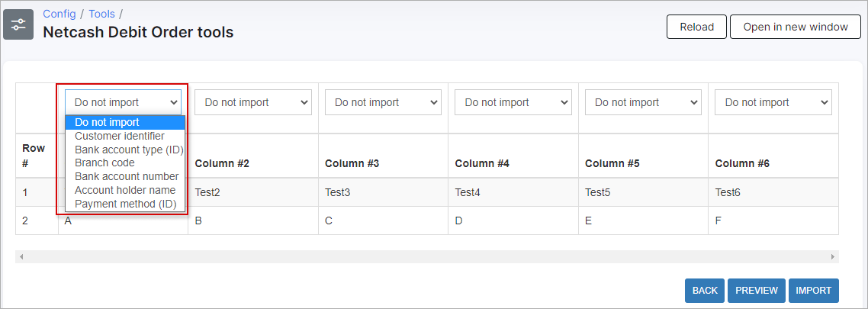Open the Config breadcrumb link
The height and width of the screenshot is (309, 868).
(59, 14)
